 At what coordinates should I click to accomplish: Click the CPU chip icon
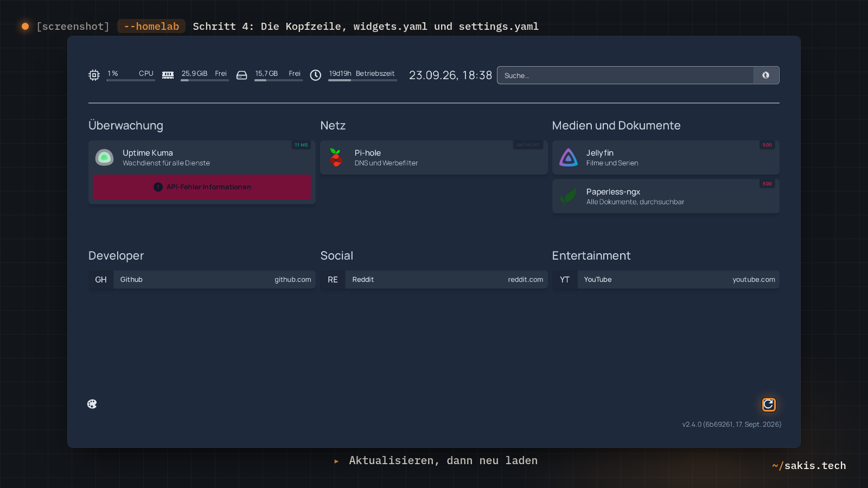pos(94,75)
